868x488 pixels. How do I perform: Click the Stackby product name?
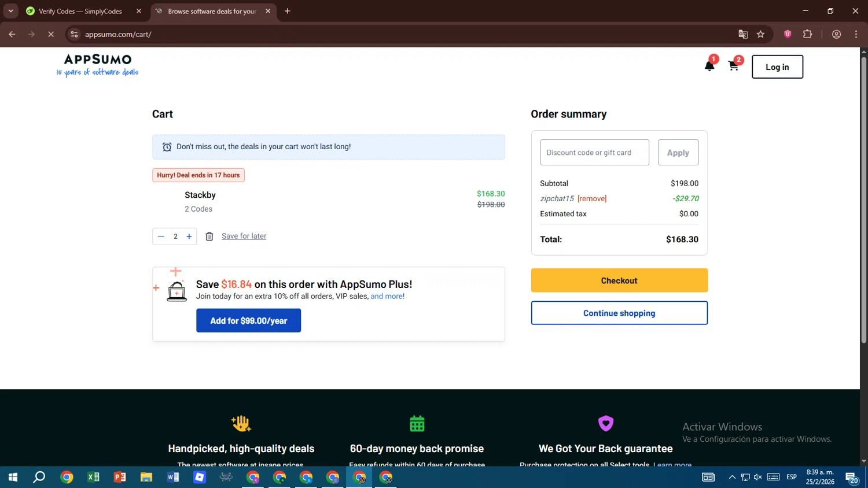(200, 195)
